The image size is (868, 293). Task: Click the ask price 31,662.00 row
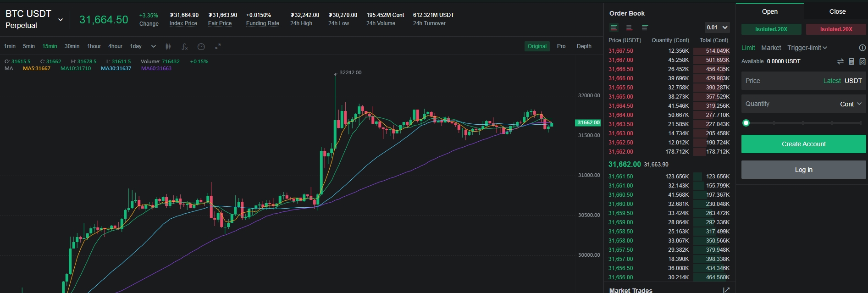pos(669,152)
